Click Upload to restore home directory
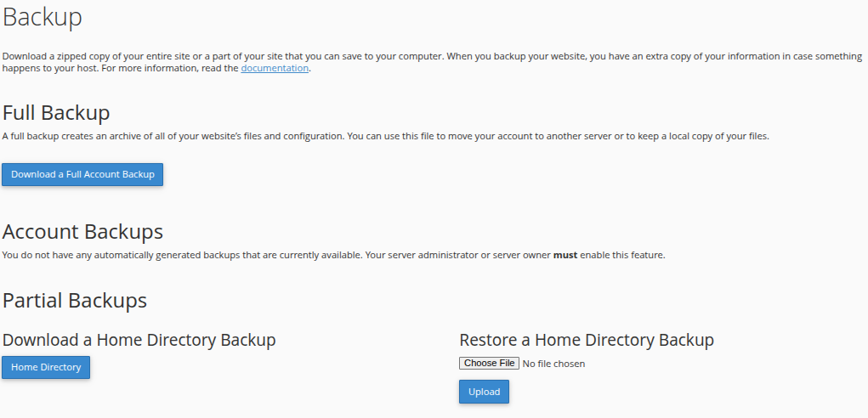 [484, 392]
